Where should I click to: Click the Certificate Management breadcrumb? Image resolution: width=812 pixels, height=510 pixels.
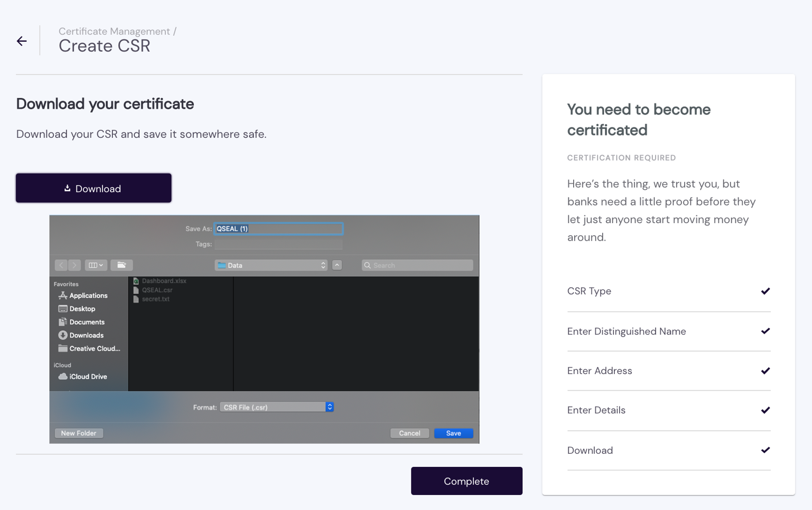point(114,31)
